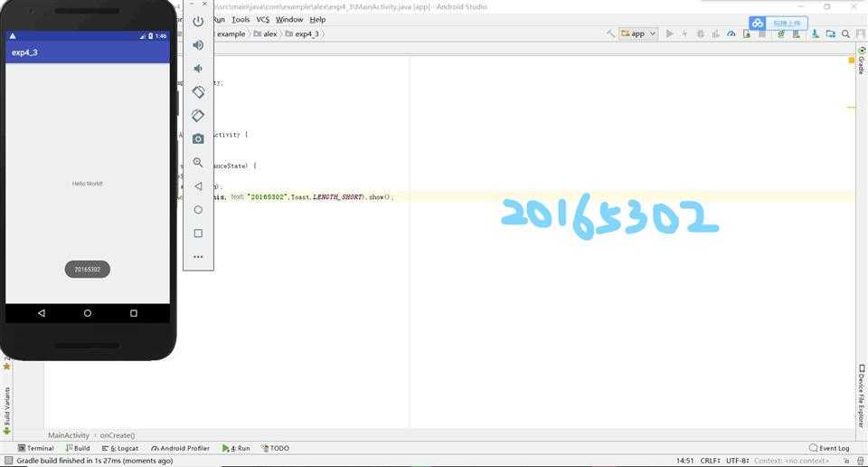
Task: Open the Event Log
Action: (829, 448)
